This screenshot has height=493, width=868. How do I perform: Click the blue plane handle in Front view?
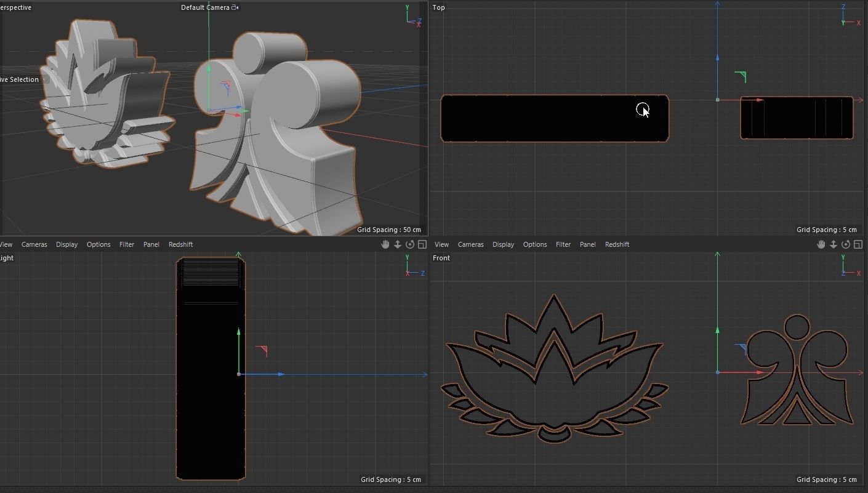741,350
